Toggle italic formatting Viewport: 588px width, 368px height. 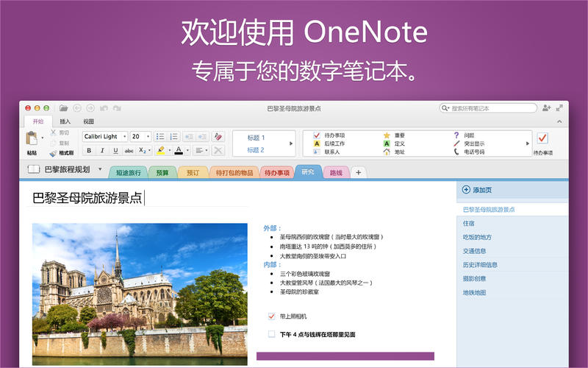[102, 151]
